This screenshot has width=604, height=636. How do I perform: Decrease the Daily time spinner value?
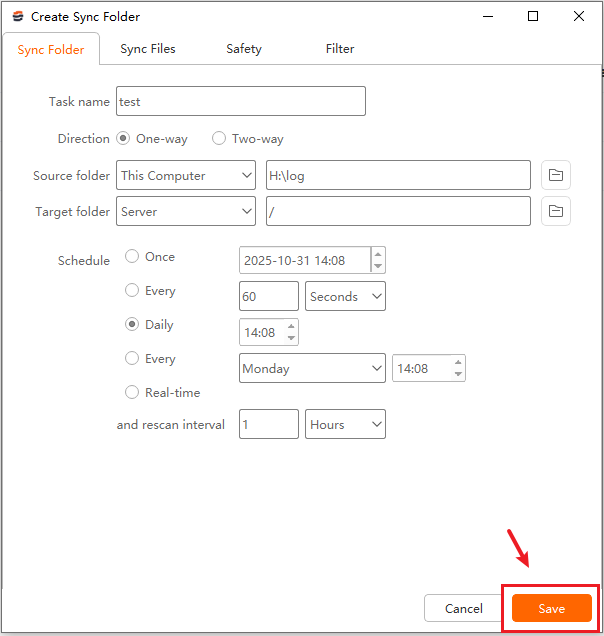(x=291, y=338)
